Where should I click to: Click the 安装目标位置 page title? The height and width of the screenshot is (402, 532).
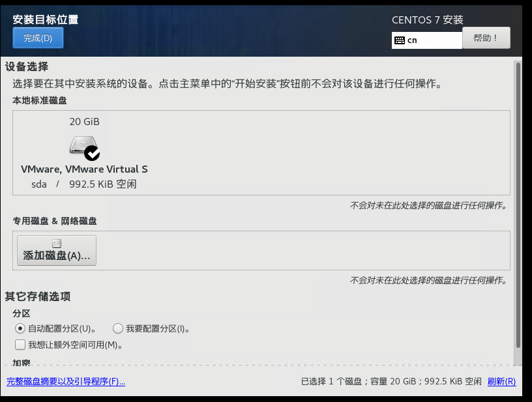pos(46,20)
